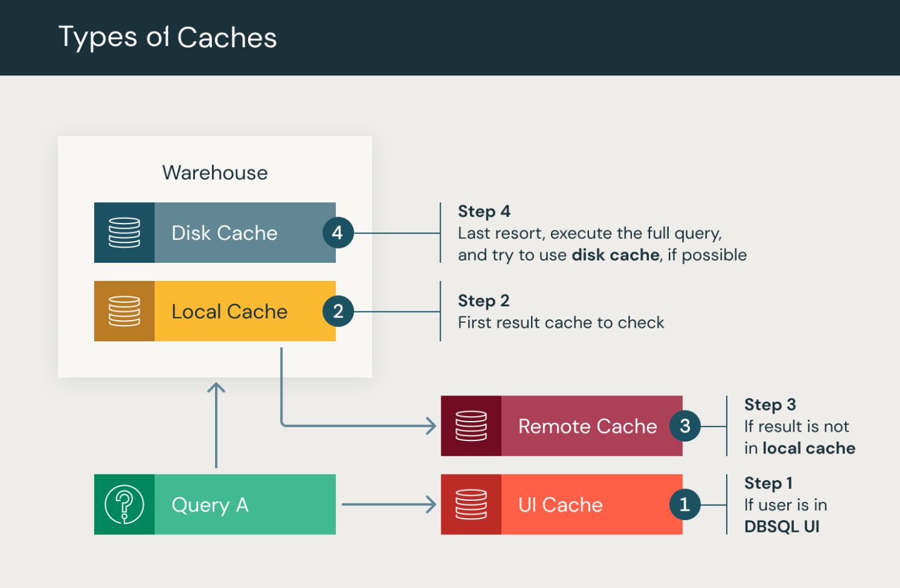Click the Local Cache database icon
This screenshot has height=588, width=900.
click(x=124, y=311)
